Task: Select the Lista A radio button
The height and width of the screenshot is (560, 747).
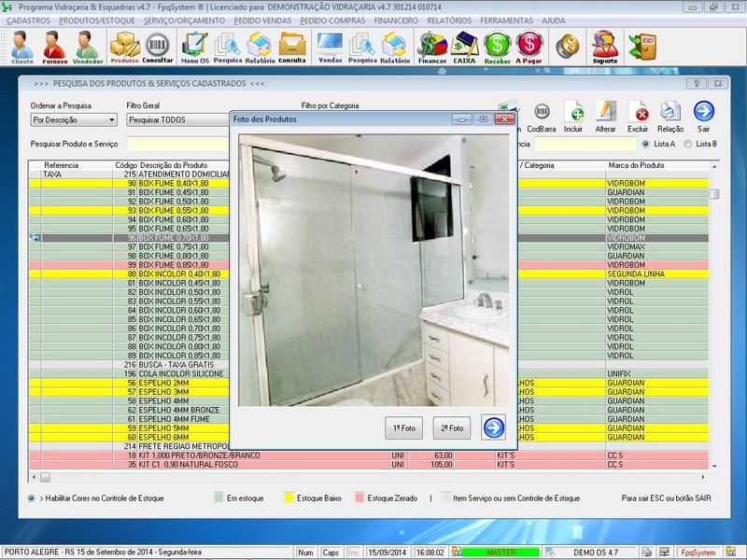Action: 646,144
